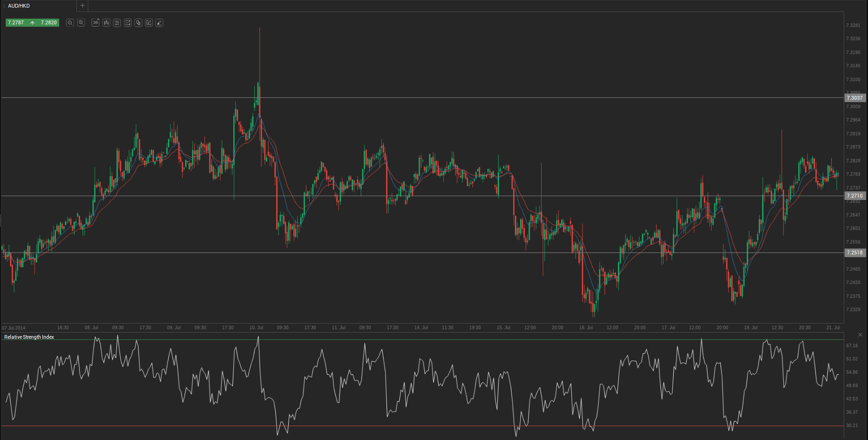Close the Relative Strength Index panel
This screenshot has height=440, width=868.
coord(860,335)
